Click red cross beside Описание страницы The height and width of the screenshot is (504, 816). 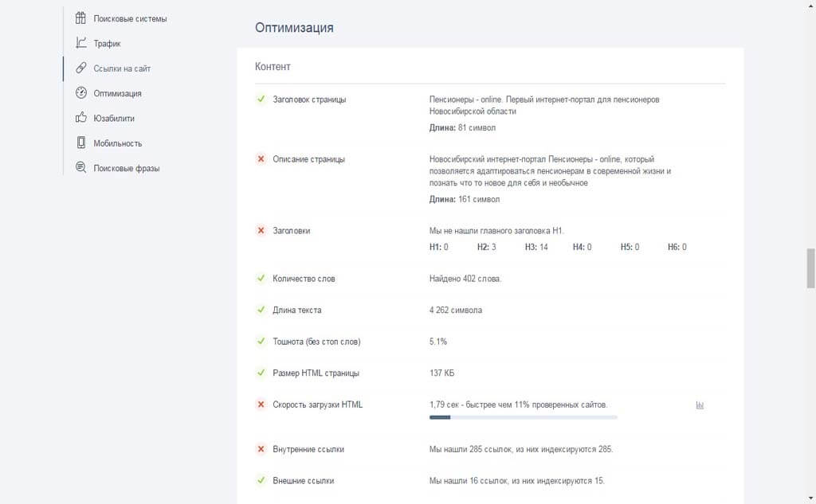click(x=261, y=159)
